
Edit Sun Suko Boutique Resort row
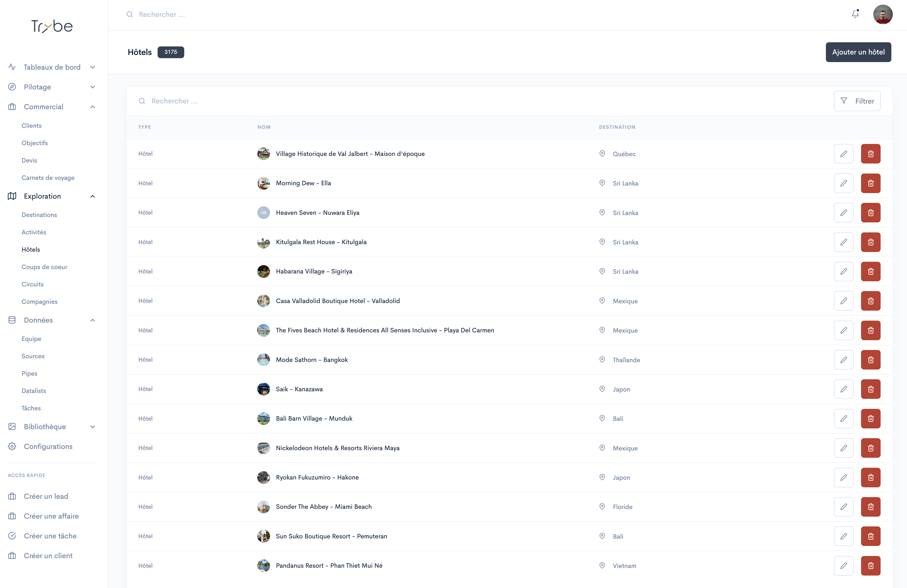pos(843,536)
